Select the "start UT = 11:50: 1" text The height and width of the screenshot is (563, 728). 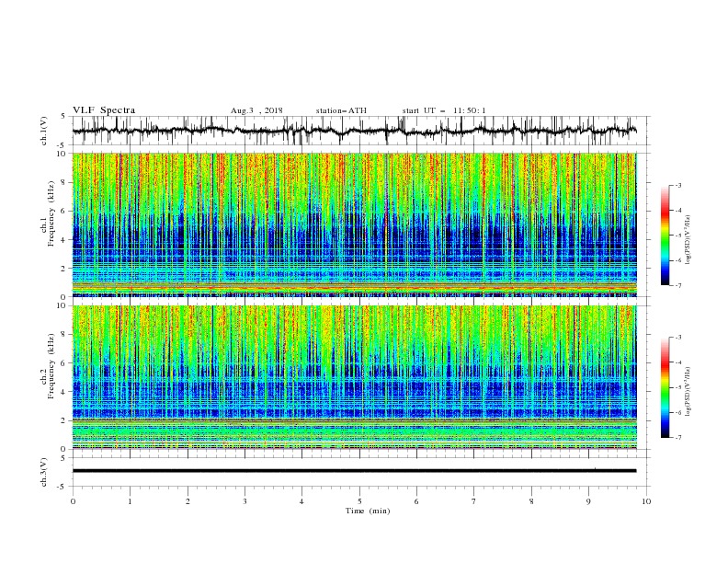click(x=444, y=110)
